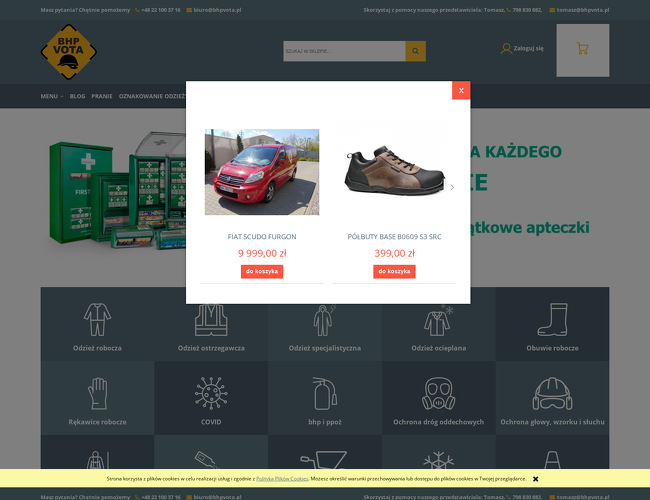Click the snowflake category icon

[x=439, y=460]
